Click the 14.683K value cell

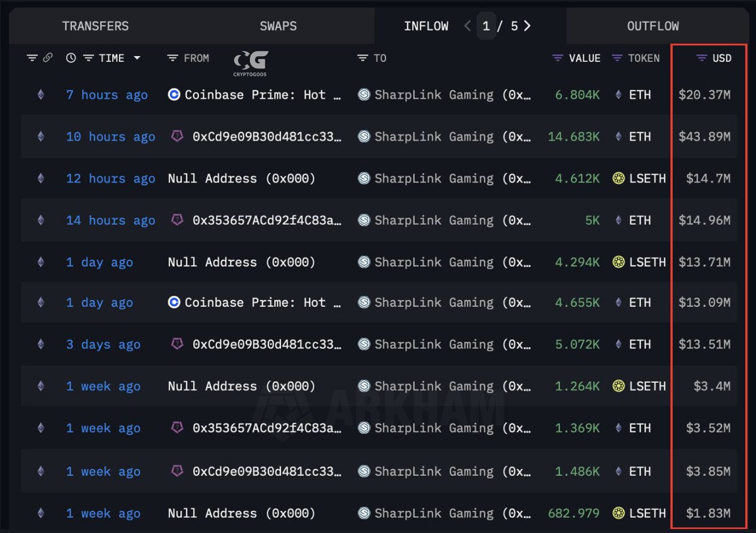coord(574,136)
